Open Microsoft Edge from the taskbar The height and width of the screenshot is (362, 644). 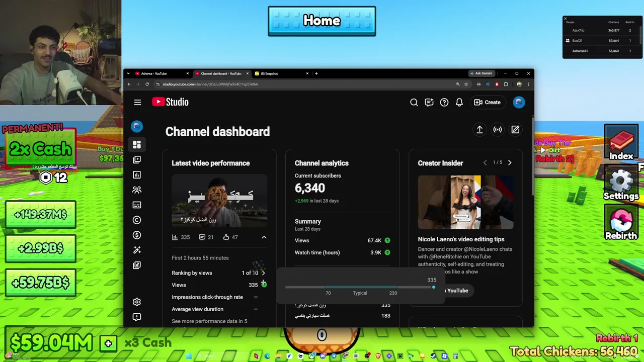click(267, 356)
